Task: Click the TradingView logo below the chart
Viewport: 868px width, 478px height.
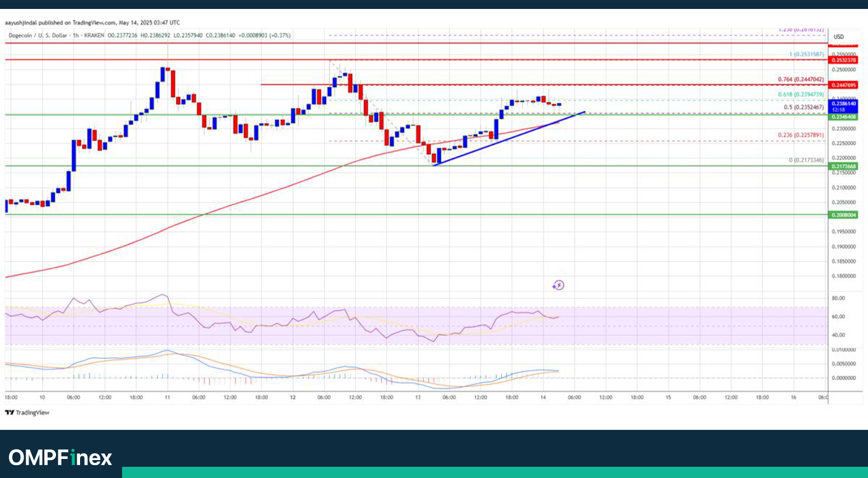Action: (x=27, y=413)
